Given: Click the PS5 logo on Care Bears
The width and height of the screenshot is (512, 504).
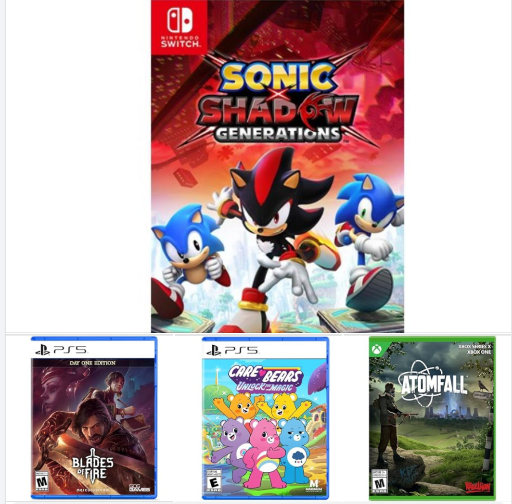Looking at the screenshot, I should pos(232,350).
